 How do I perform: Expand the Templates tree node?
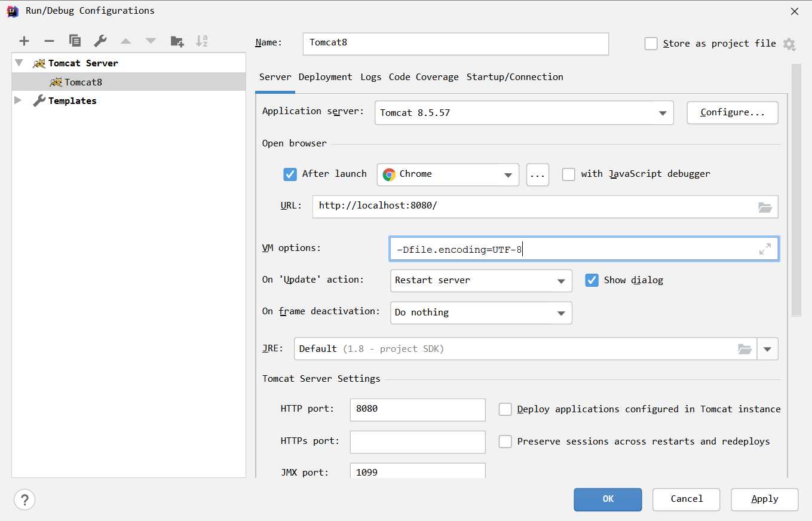(x=18, y=101)
